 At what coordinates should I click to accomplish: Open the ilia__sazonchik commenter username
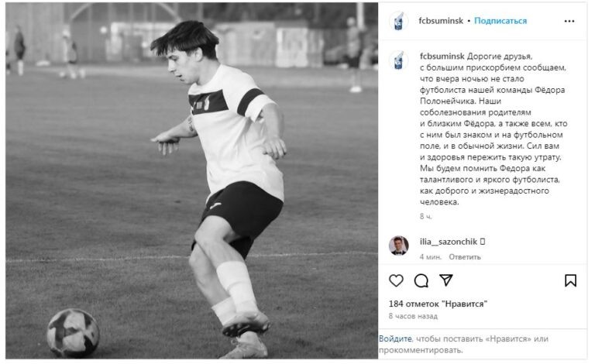[449, 242]
